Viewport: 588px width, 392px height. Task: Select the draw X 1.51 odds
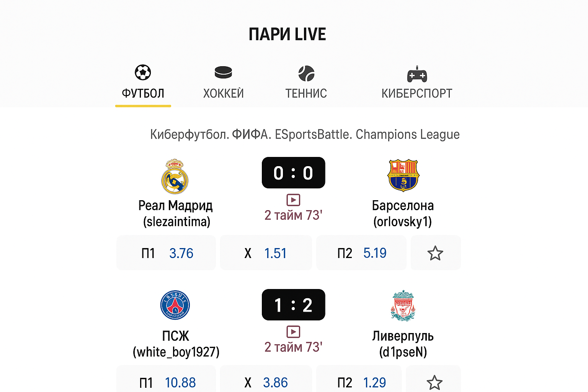266,253
